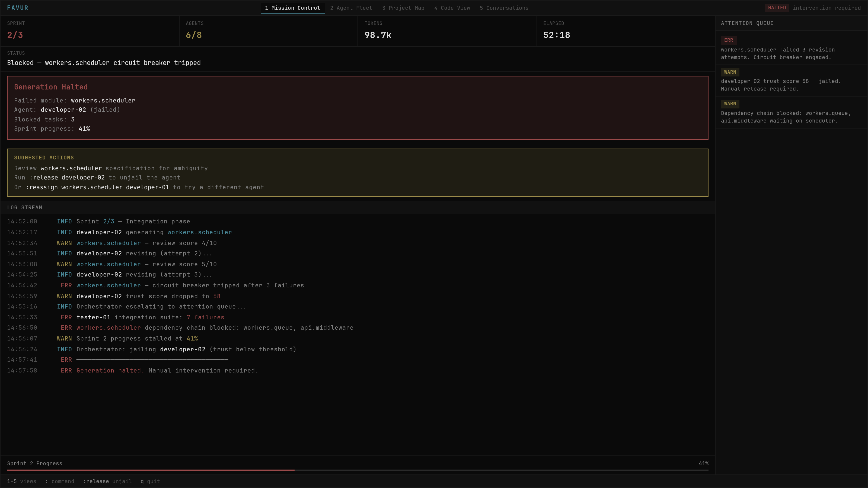Click the Agents 6/8 counter
Viewport: 868px width, 488px height.
pyautogui.click(x=194, y=35)
